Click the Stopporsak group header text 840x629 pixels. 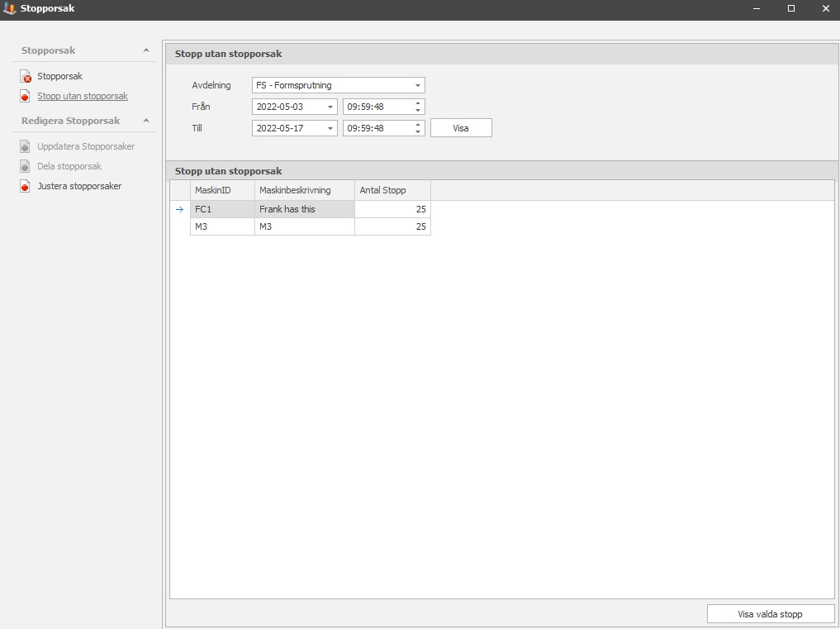(48, 50)
